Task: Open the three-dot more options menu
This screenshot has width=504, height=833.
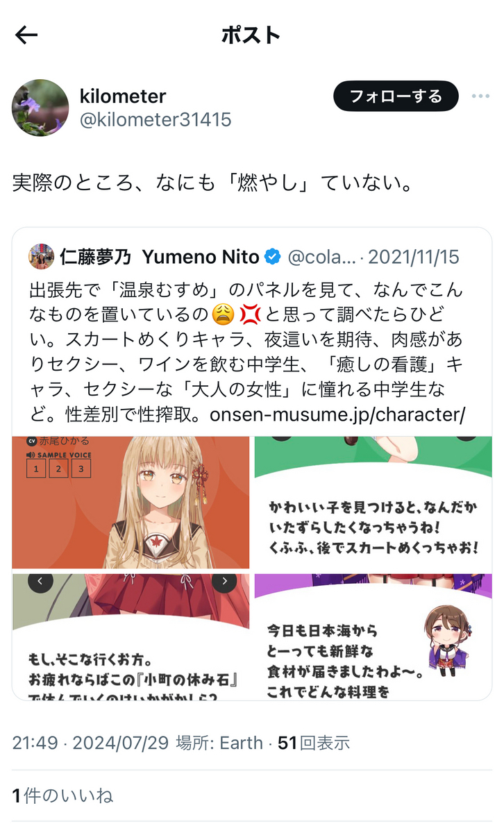Action: 480,96
